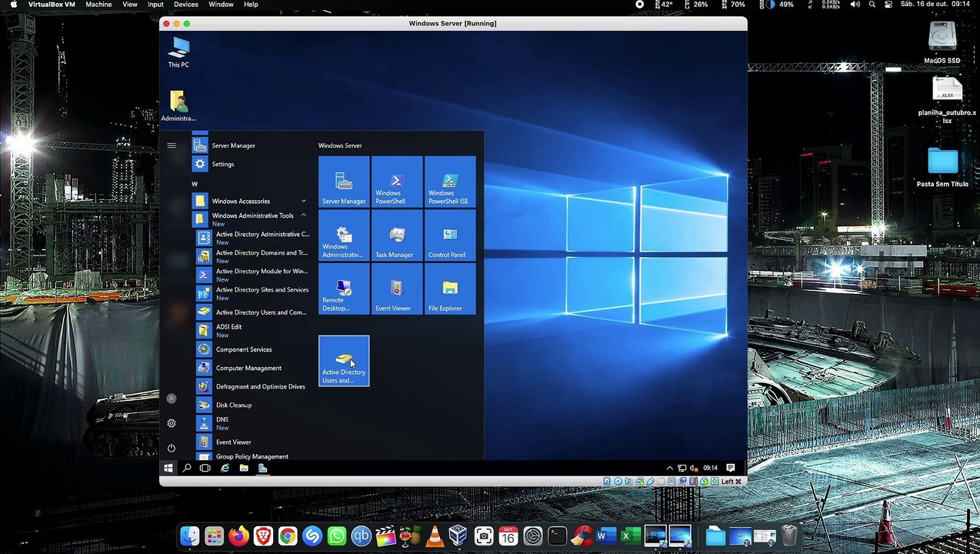Image resolution: width=980 pixels, height=554 pixels.
Task: Open VirtualBox View menu
Action: click(130, 5)
